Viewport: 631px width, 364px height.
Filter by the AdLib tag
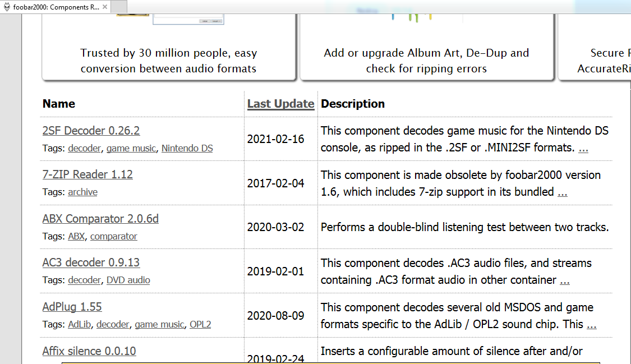coord(80,325)
